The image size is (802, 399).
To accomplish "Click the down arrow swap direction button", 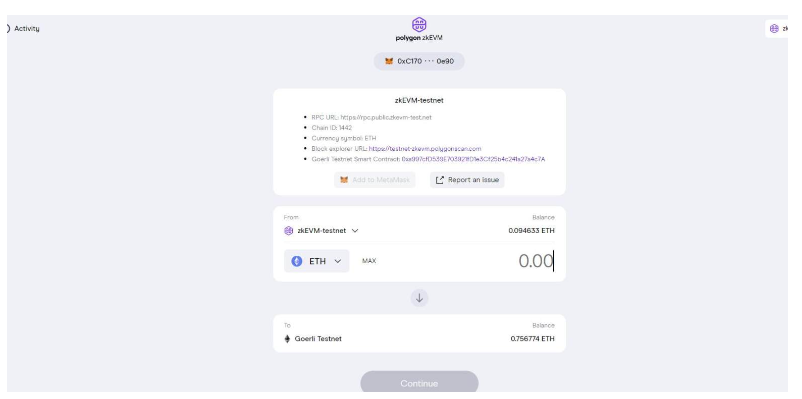I will (419, 298).
